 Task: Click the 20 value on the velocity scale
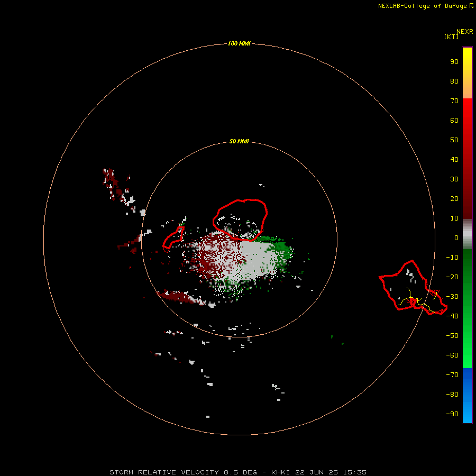click(454, 198)
